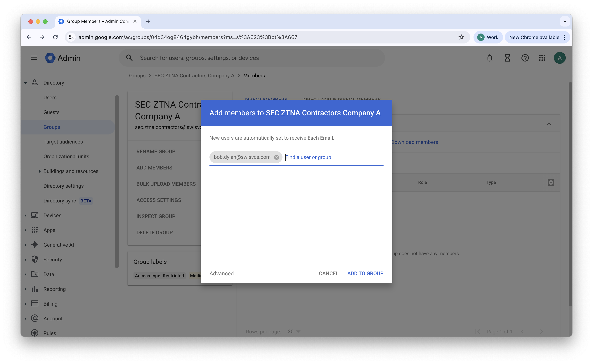This screenshot has height=364, width=593.
Task: Remove the bob.dylan@swlsvcs.com chip
Action: tap(276, 157)
